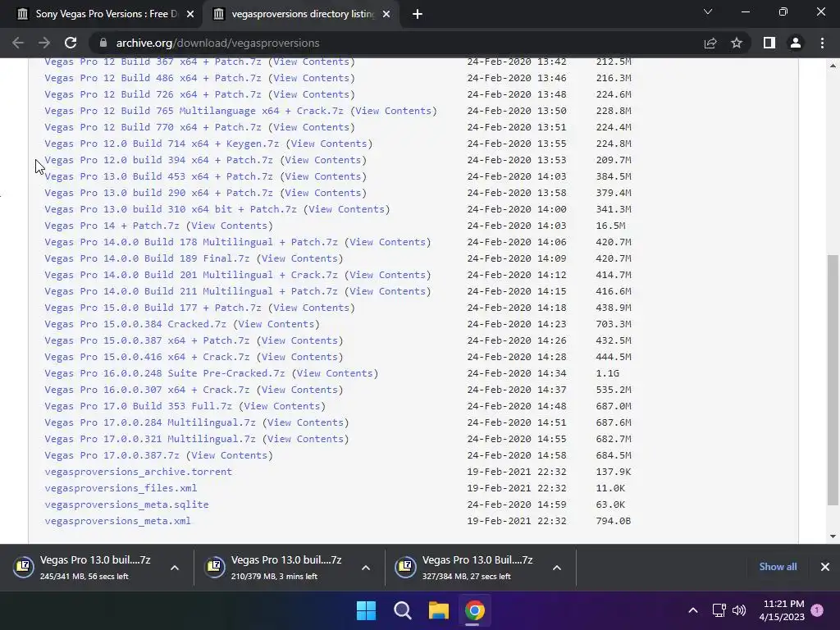Open the Windows Start menu
The height and width of the screenshot is (630, 840).
click(367, 610)
